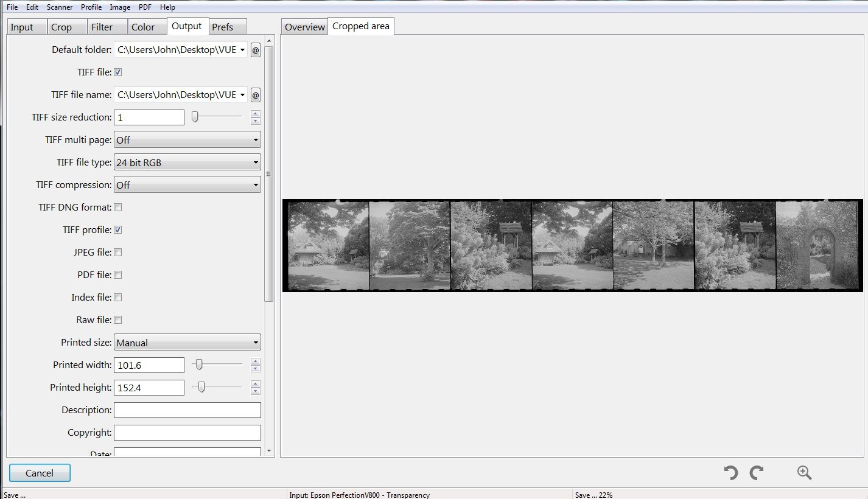
Task: Enable the JPEG file checkbox
Action: coord(118,253)
